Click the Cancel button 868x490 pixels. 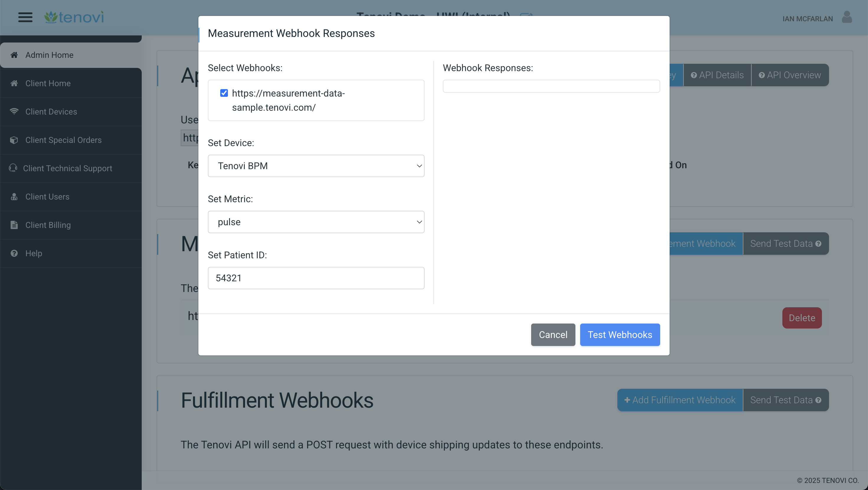tap(553, 334)
